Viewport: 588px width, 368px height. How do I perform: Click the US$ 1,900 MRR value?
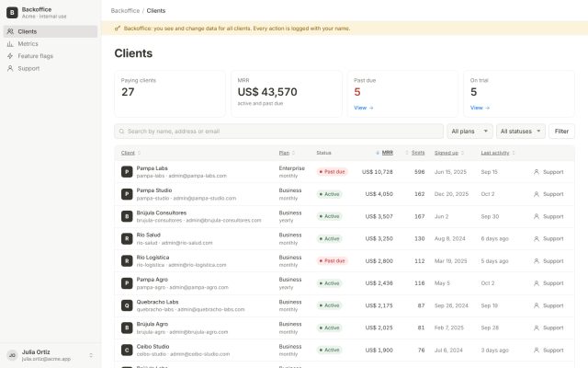point(379,350)
